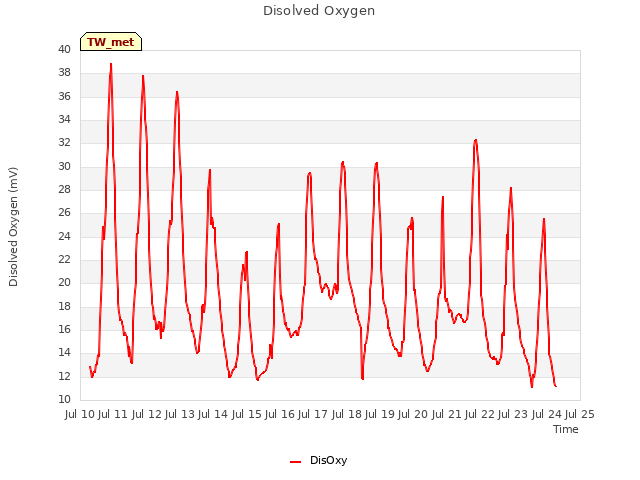Click the Jul 13 x-axis tick label
Viewport: 640px width, 480px height.
click(x=180, y=414)
